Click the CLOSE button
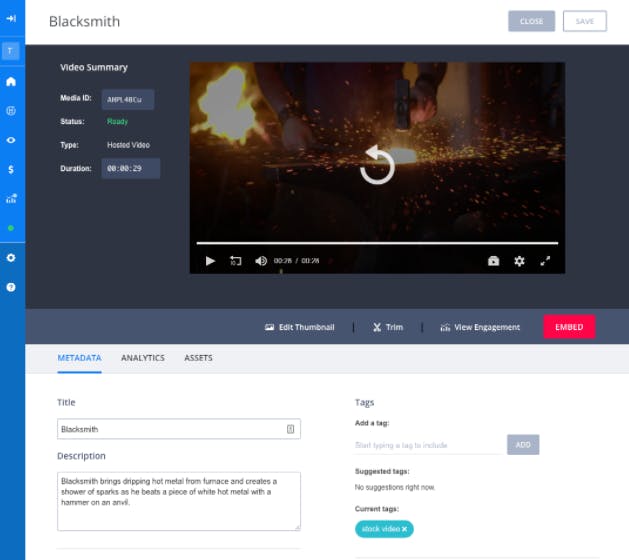Image resolution: width=629 pixels, height=560 pixels. tap(532, 21)
